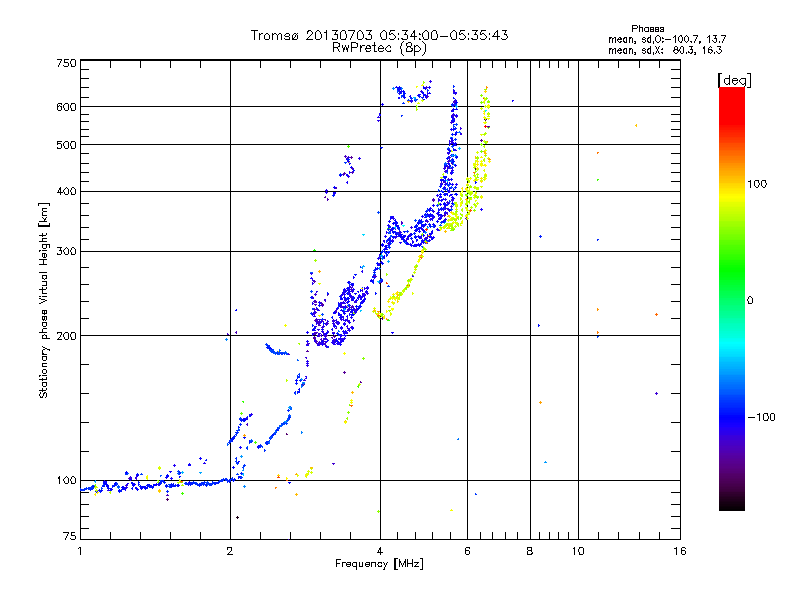The height and width of the screenshot is (600, 800).
Task: Click the 'mean, sd,O:-100.7, 13.7' statistics line
Action: coord(667,39)
